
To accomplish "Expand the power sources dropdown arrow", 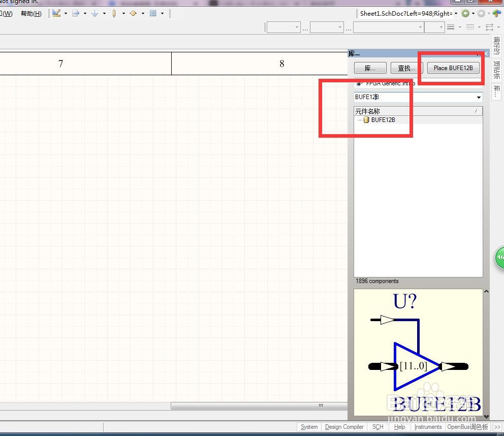I will (104, 14).
